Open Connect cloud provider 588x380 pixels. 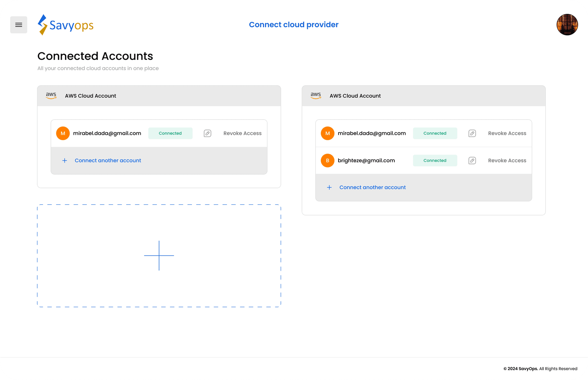pos(294,25)
